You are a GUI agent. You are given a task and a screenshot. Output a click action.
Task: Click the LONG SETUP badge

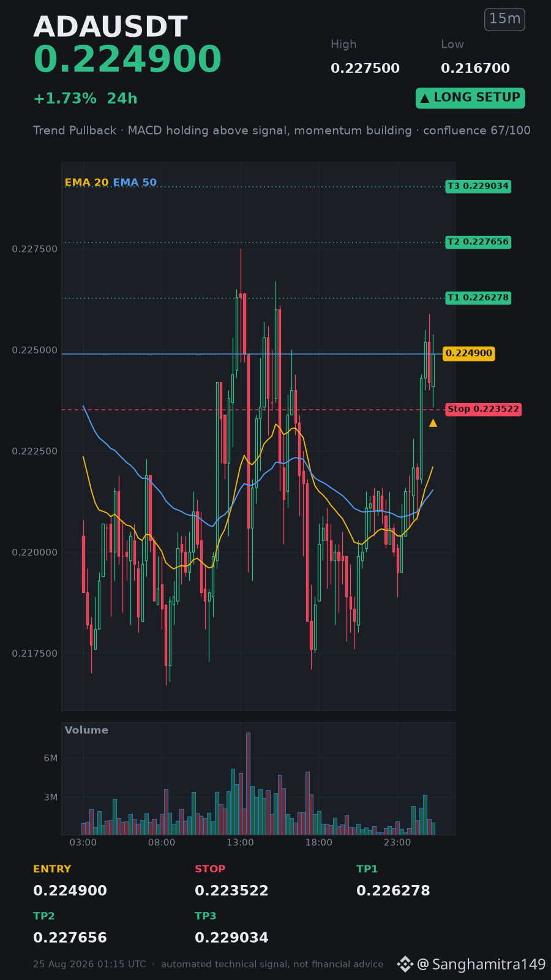coord(470,98)
